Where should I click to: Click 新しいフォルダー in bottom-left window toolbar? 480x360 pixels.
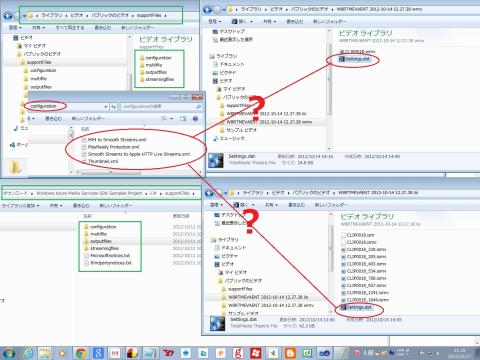click(x=116, y=206)
